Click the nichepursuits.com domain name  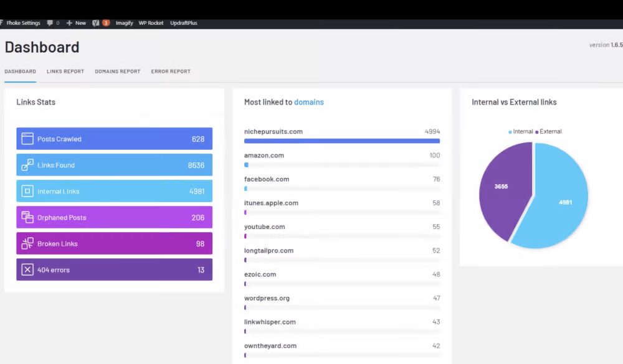pyautogui.click(x=273, y=131)
